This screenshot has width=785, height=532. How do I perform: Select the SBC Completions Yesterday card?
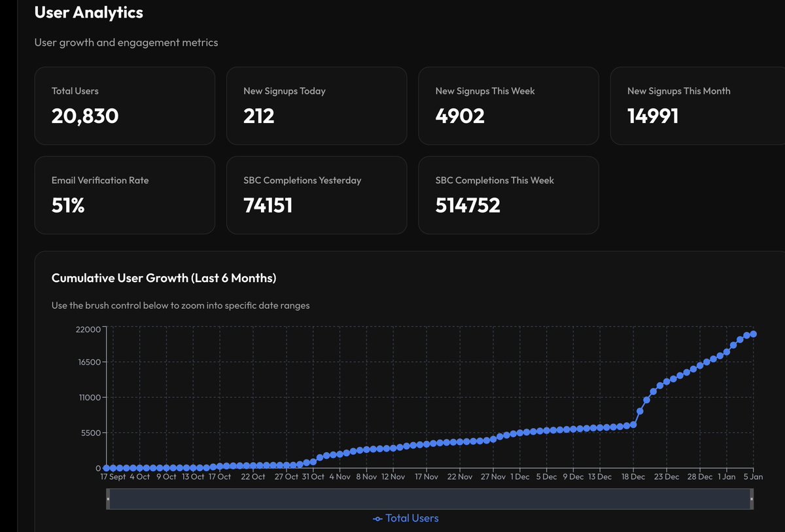click(317, 195)
